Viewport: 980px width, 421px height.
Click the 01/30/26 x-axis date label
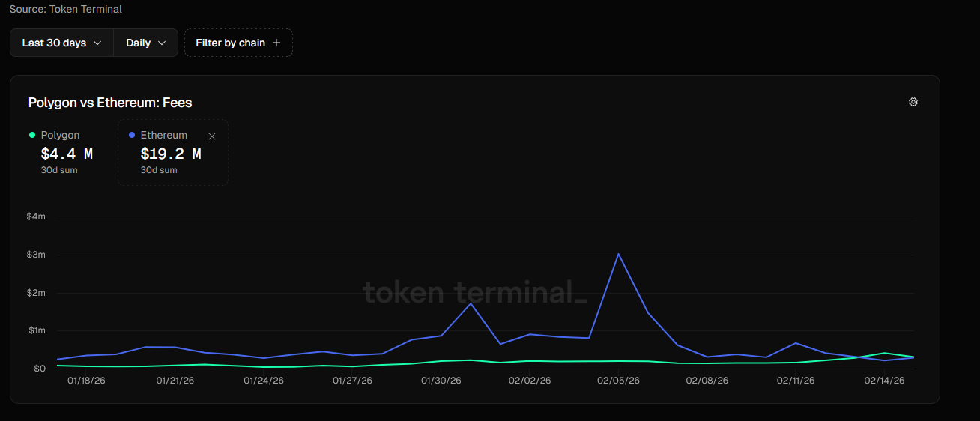click(x=441, y=381)
